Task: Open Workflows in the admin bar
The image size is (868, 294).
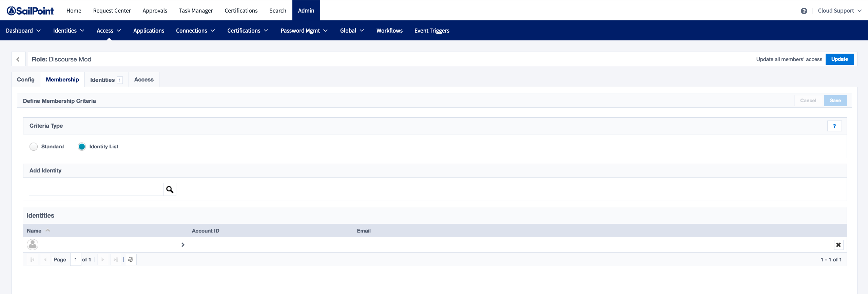Action: click(389, 31)
